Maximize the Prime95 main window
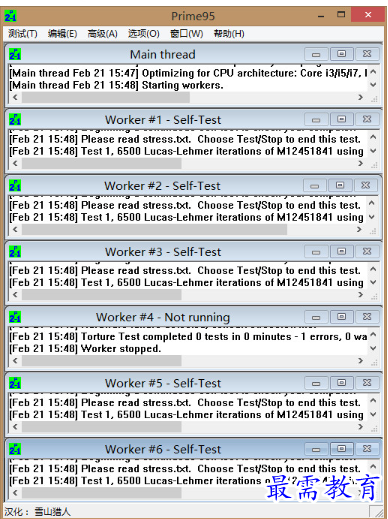The height and width of the screenshot is (519, 388). click(x=341, y=15)
